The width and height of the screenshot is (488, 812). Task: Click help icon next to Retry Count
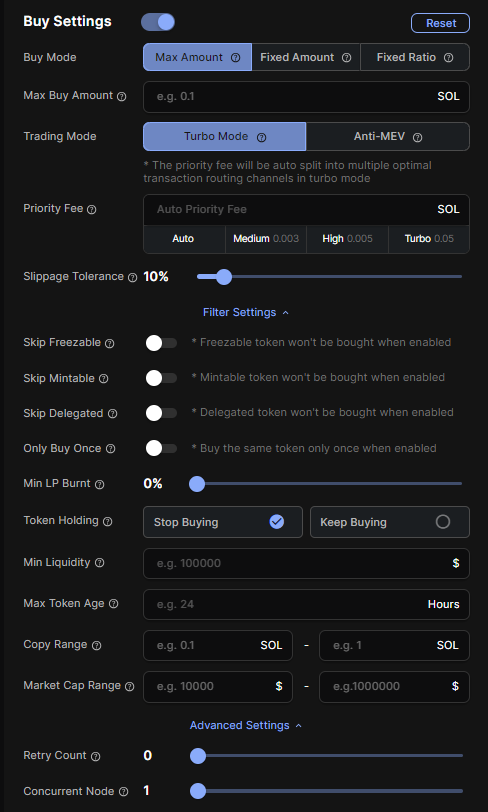95,756
